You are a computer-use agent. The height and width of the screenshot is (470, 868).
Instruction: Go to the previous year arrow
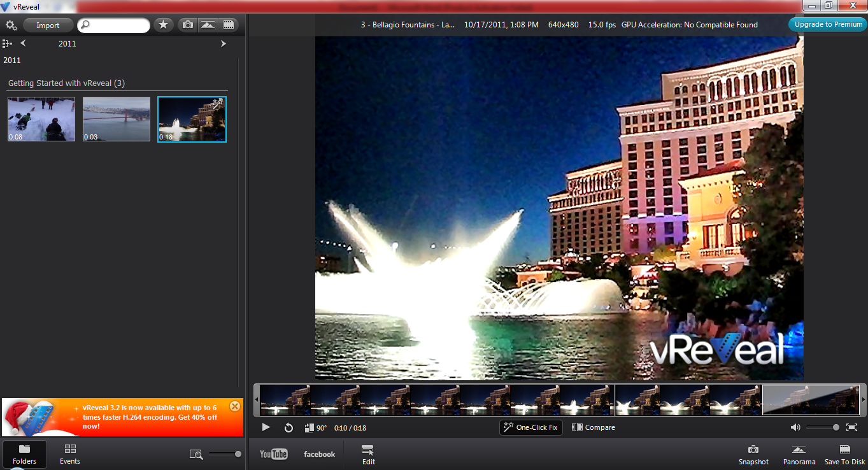[23, 43]
